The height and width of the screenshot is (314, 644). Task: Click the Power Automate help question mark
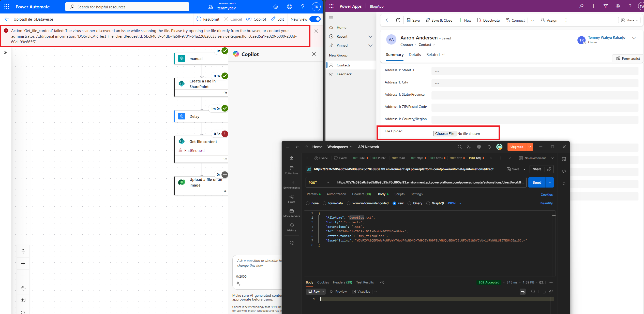[303, 7]
